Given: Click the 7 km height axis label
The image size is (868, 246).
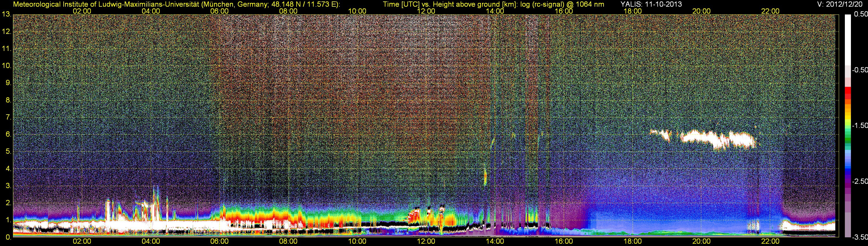Looking at the screenshot, I should [8, 117].
